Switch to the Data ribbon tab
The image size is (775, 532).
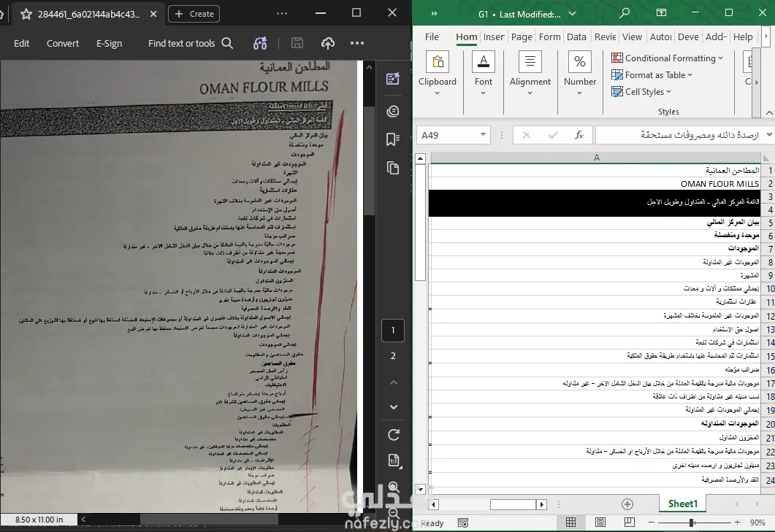coord(576,36)
